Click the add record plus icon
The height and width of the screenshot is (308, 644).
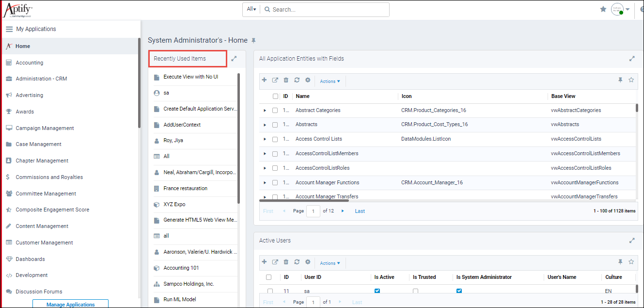click(264, 80)
